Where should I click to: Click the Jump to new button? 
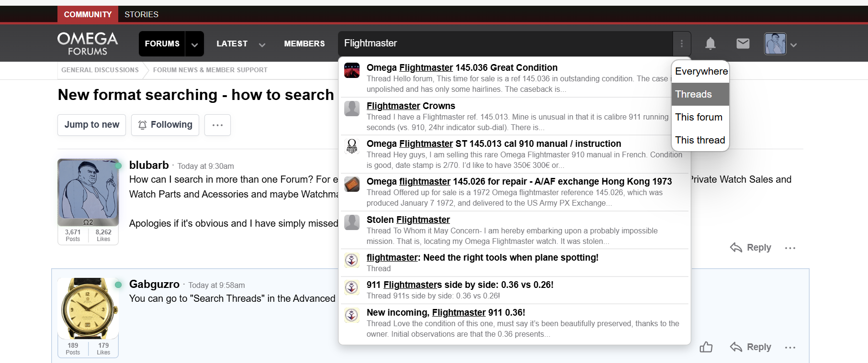coord(91,125)
